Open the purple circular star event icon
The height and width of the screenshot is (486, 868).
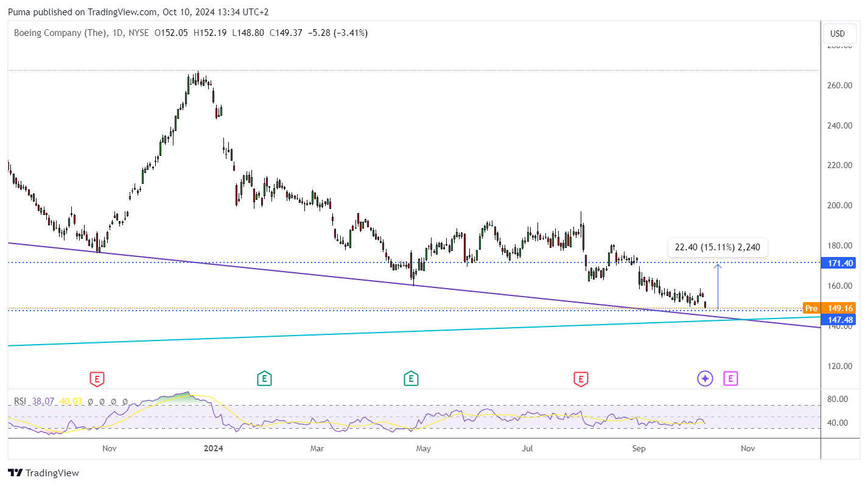pyautogui.click(x=705, y=379)
